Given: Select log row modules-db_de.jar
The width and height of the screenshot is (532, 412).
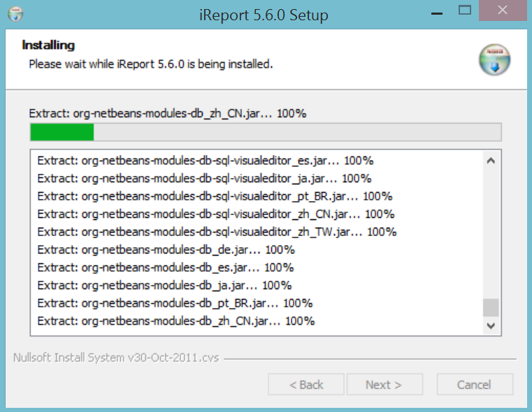Looking at the screenshot, I should coord(166,250).
